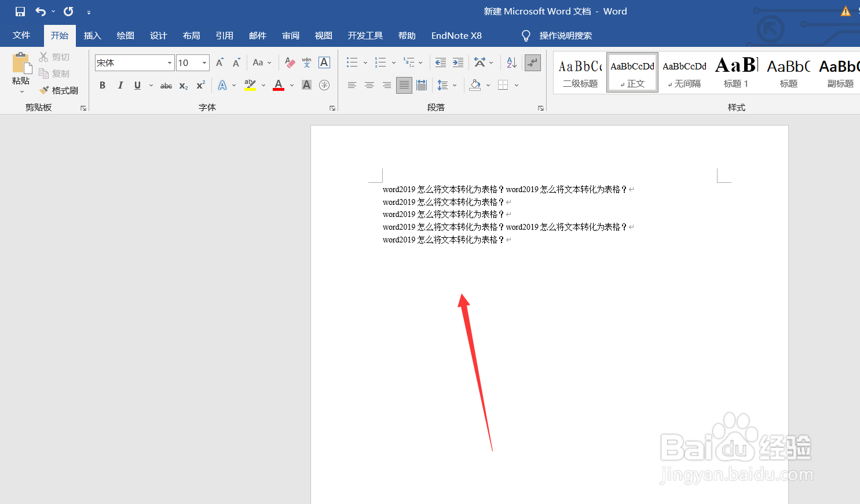Apply distributed alignment
This screenshot has height=504, width=860.
click(422, 85)
